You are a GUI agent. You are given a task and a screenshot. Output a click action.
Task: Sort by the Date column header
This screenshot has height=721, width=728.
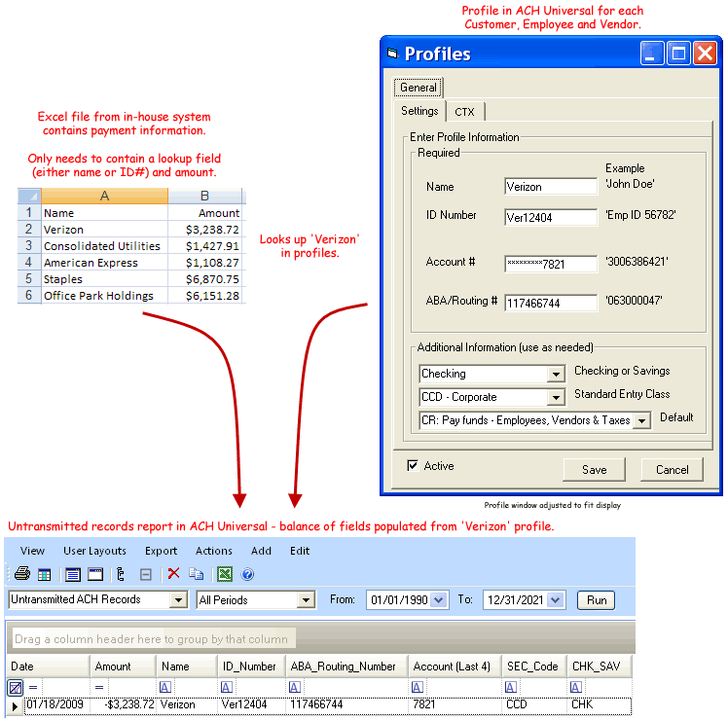(x=49, y=667)
